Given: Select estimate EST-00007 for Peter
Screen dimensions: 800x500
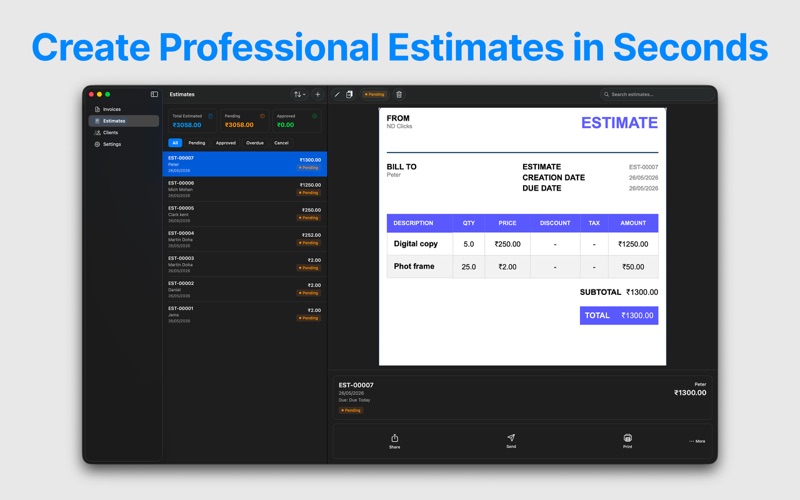Looking at the screenshot, I should (245, 164).
